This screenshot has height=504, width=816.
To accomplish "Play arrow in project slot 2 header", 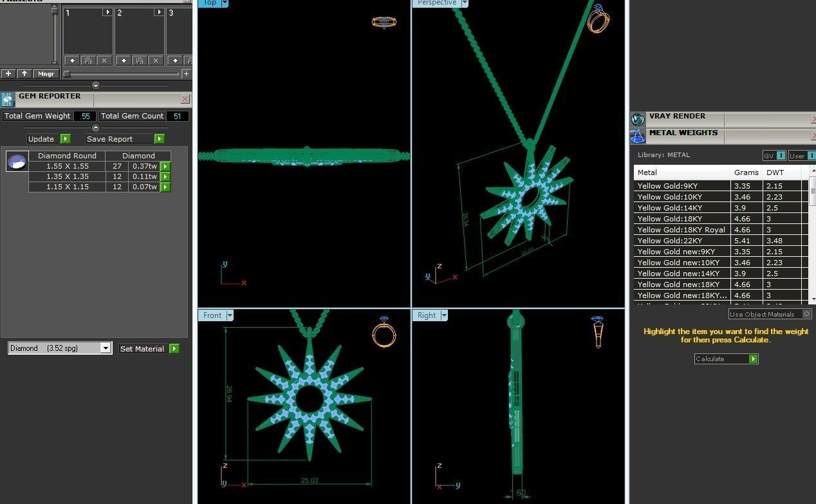I will tap(158, 12).
